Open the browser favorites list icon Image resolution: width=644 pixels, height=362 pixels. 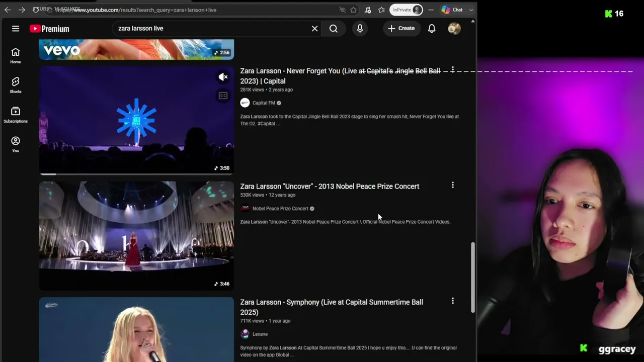pyautogui.click(x=381, y=10)
